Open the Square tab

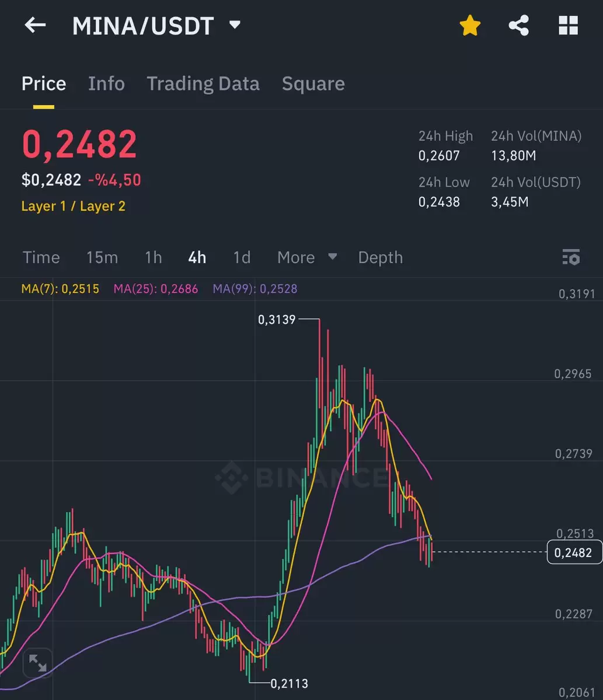pos(313,83)
